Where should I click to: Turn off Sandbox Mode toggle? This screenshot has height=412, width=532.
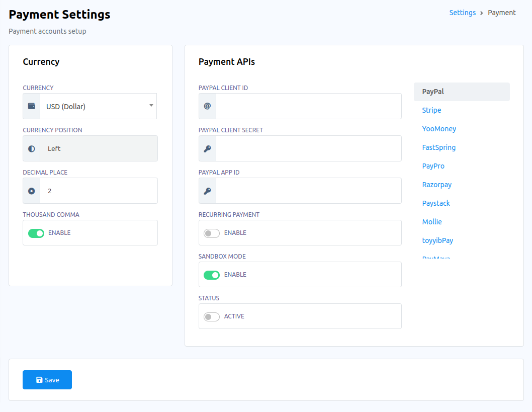pos(212,275)
